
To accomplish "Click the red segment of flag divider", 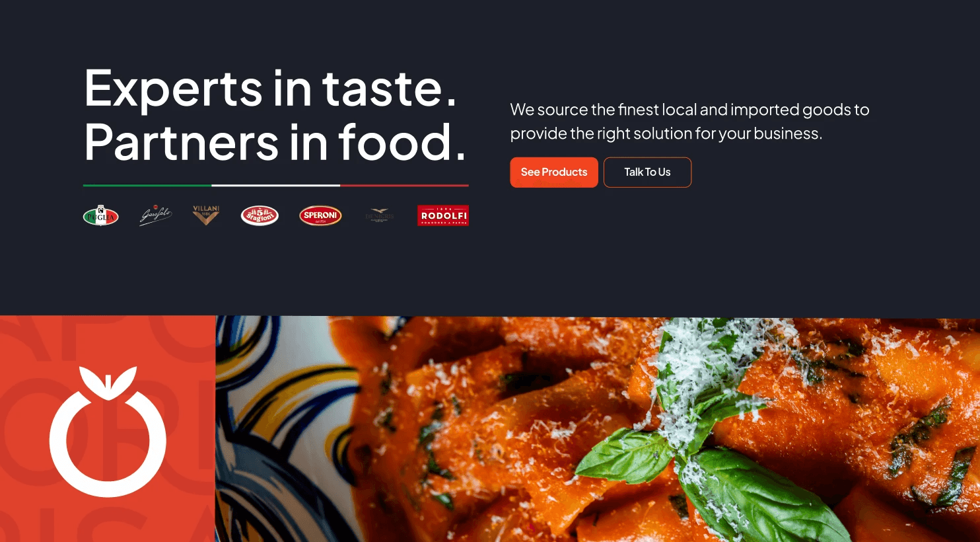I will 404,186.
